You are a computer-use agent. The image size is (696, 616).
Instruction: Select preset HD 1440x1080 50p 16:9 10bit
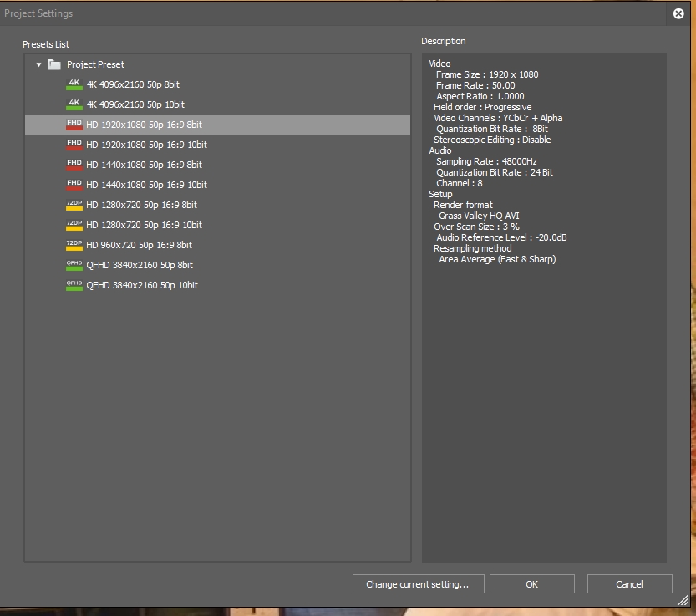point(217,185)
